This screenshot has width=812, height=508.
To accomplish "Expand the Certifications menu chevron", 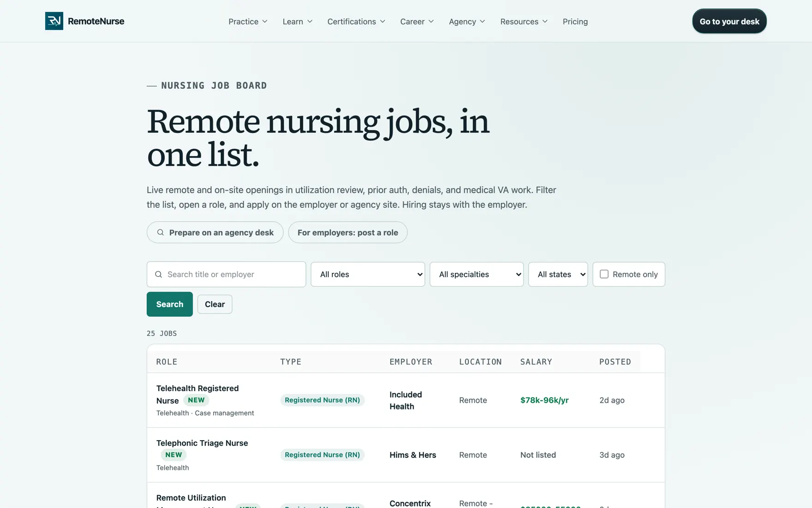I will pyautogui.click(x=382, y=22).
